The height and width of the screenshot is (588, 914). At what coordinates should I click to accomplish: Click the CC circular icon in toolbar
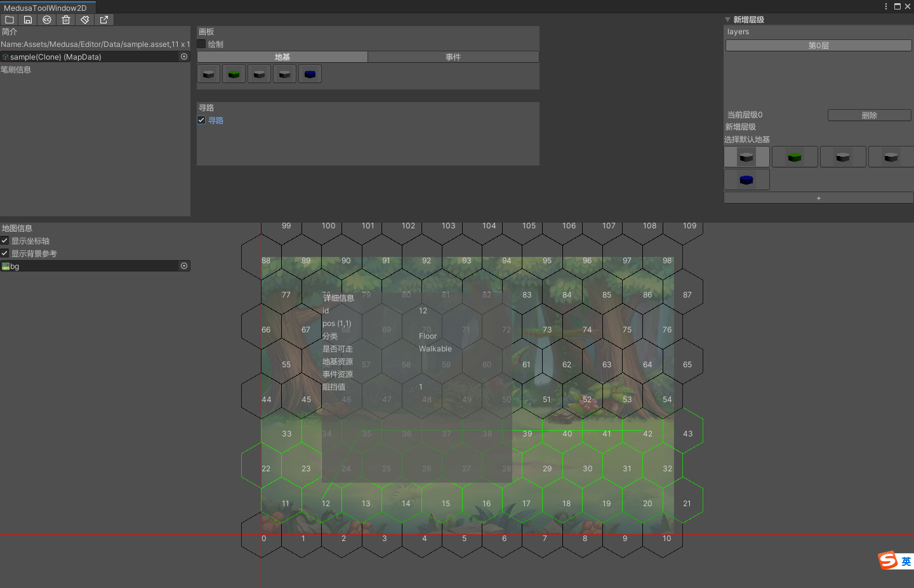(x=47, y=20)
